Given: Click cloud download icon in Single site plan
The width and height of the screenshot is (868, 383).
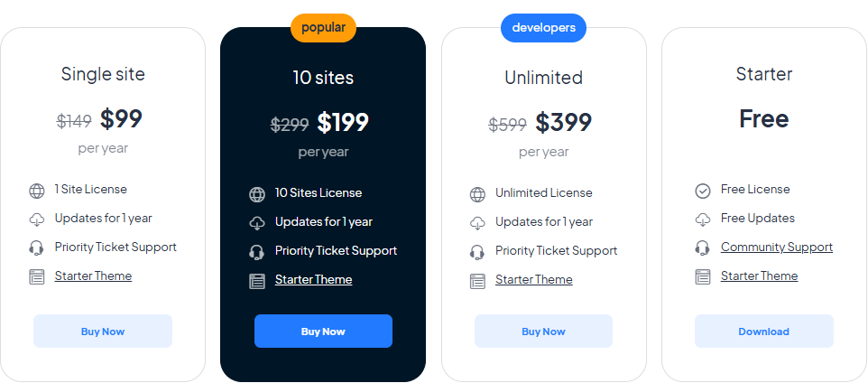Looking at the screenshot, I should (x=36, y=220).
